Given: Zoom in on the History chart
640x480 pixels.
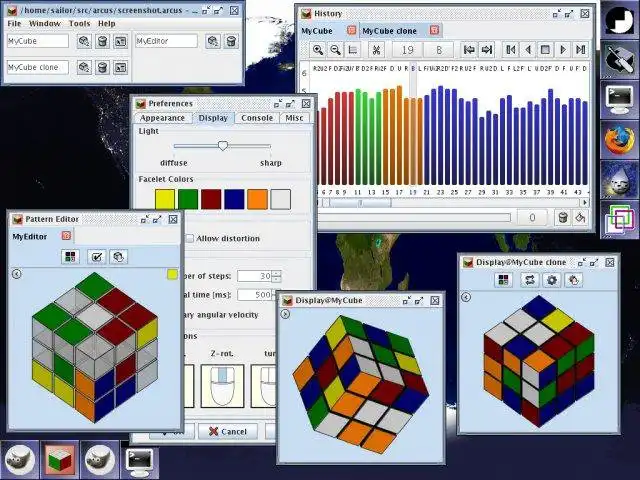Looking at the screenshot, I should [x=318, y=50].
